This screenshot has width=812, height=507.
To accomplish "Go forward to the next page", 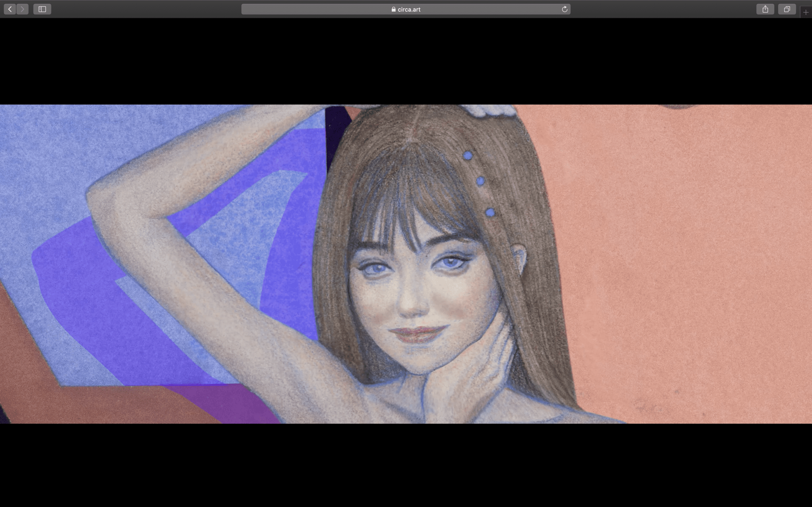I will (x=23, y=9).
